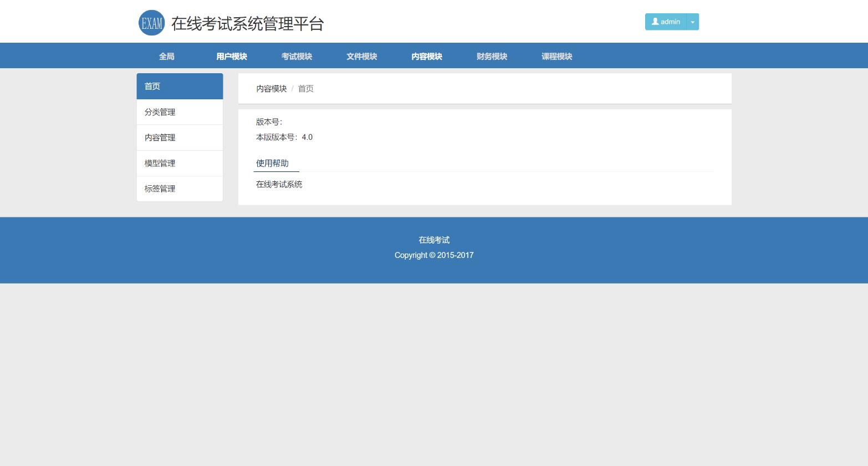Switch to the 考试模块 section
The height and width of the screenshot is (466, 868).
[x=297, y=56]
